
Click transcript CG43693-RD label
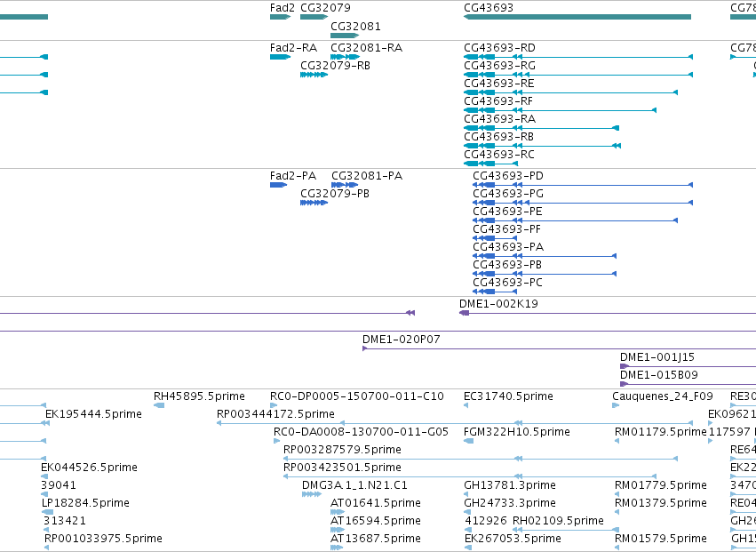coord(499,48)
